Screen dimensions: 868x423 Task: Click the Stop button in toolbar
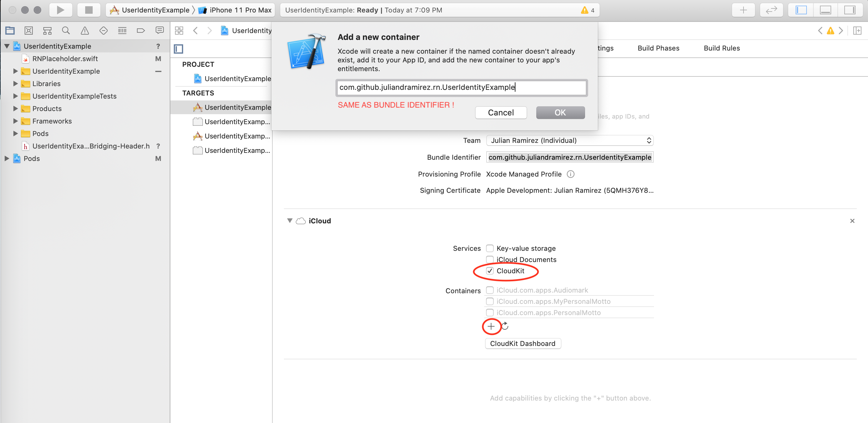coord(89,10)
